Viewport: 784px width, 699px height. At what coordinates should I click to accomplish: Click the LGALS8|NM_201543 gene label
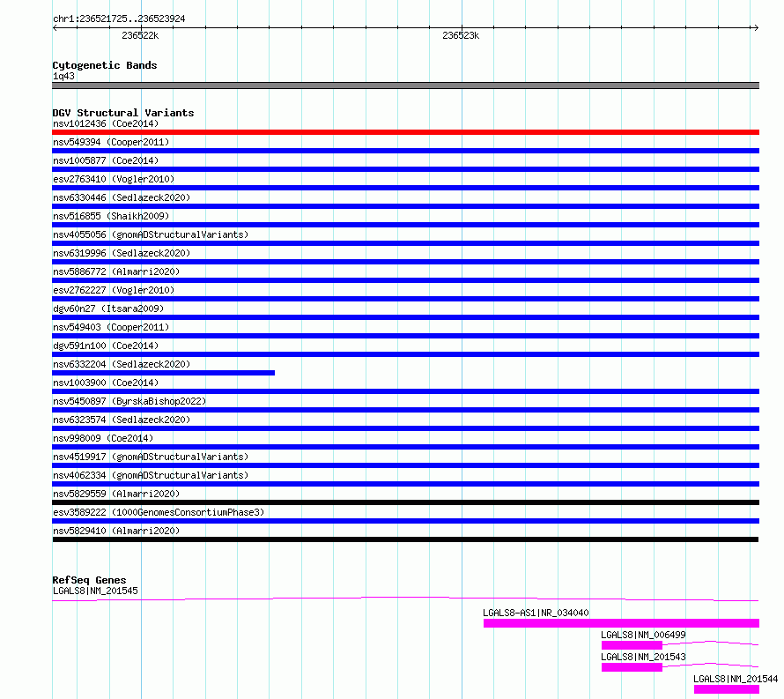[x=643, y=657]
